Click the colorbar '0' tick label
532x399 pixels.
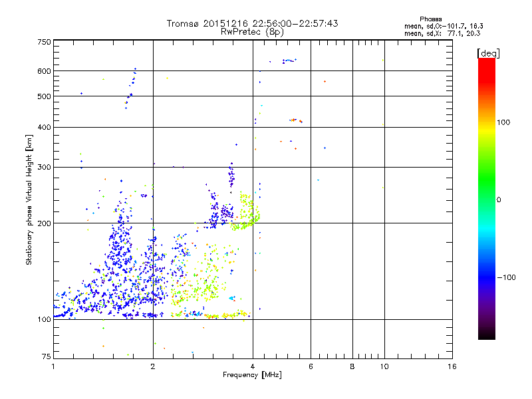(499, 200)
